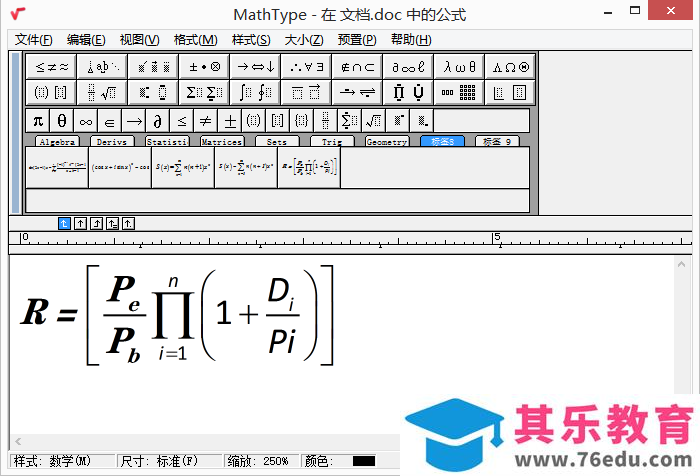Insert the plus-minus symbol from small bar
The image size is (700, 476).
pos(230,121)
